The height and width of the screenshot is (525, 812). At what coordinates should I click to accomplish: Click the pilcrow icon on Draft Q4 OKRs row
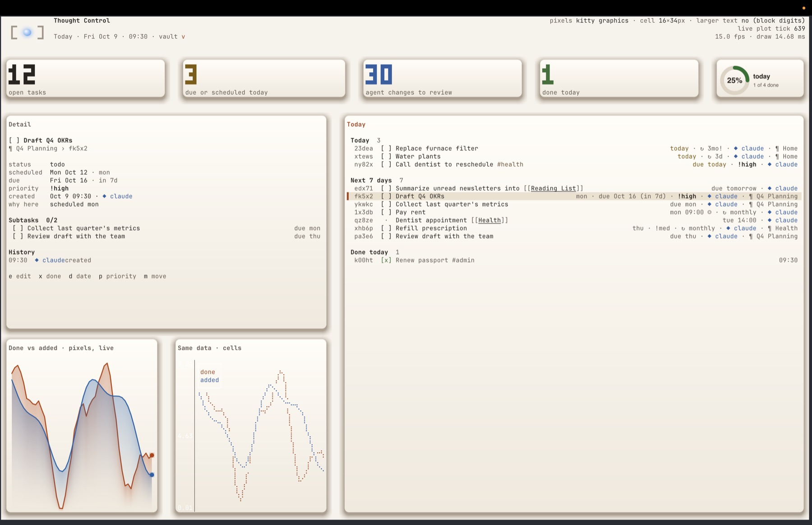click(751, 196)
